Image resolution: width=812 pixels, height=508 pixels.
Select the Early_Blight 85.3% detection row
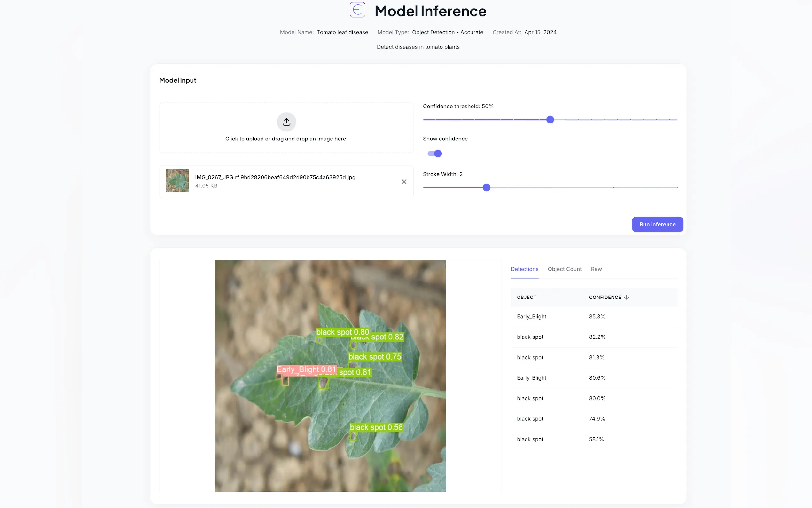pos(594,316)
